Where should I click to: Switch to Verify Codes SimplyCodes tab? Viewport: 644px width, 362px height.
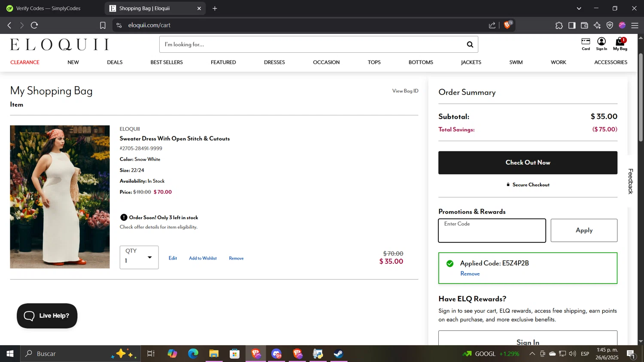pyautogui.click(x=52, y=8)
